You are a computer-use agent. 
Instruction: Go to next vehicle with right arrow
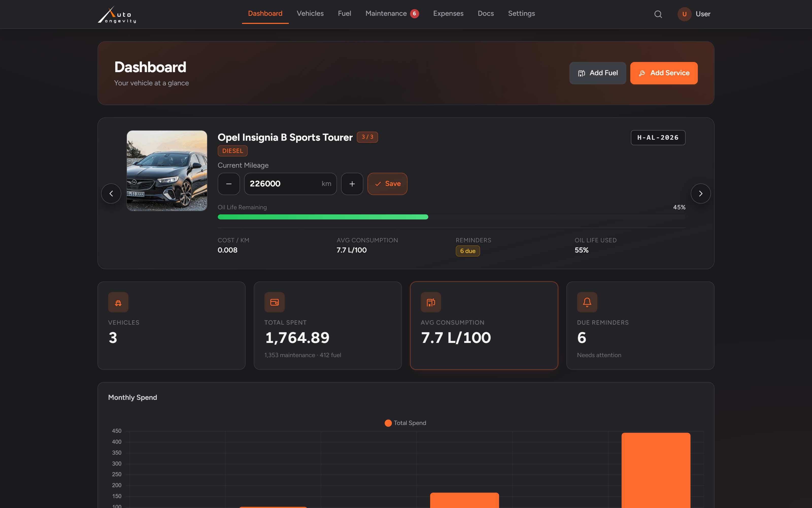click(701, 194)
